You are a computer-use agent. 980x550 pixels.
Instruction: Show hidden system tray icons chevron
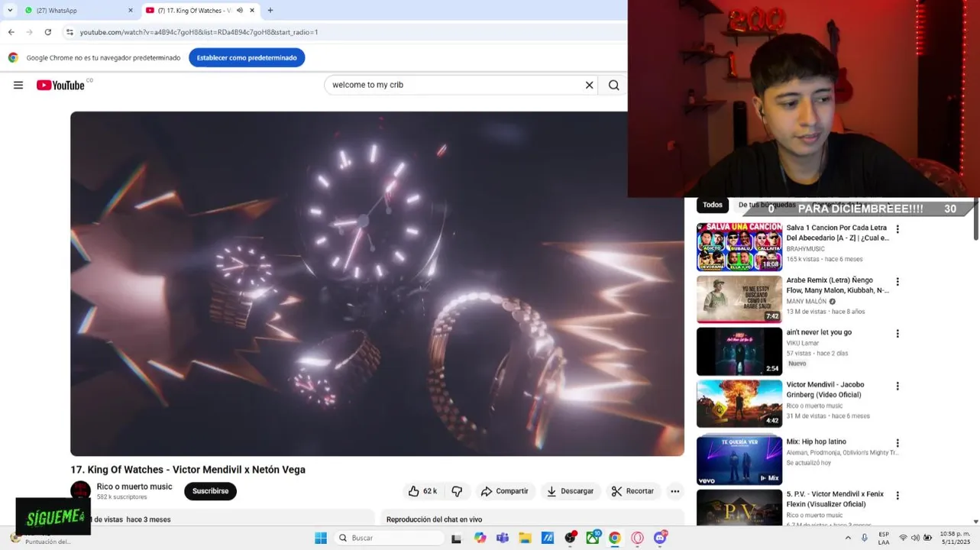point(848,538)
